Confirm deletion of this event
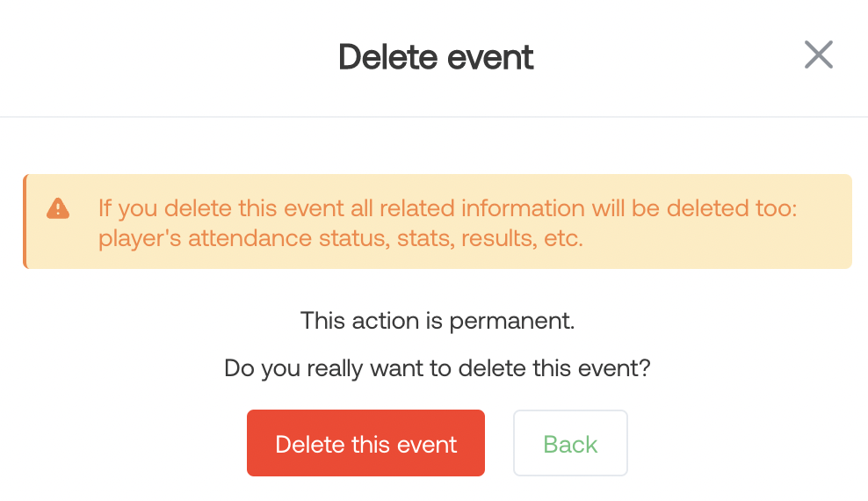Image resolution: width=868 pixels, height=501 pixels. point(365,443)
